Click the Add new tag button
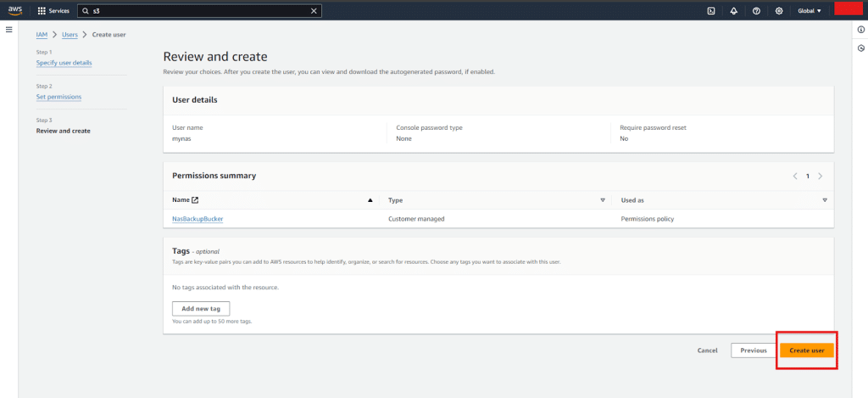 201,309
